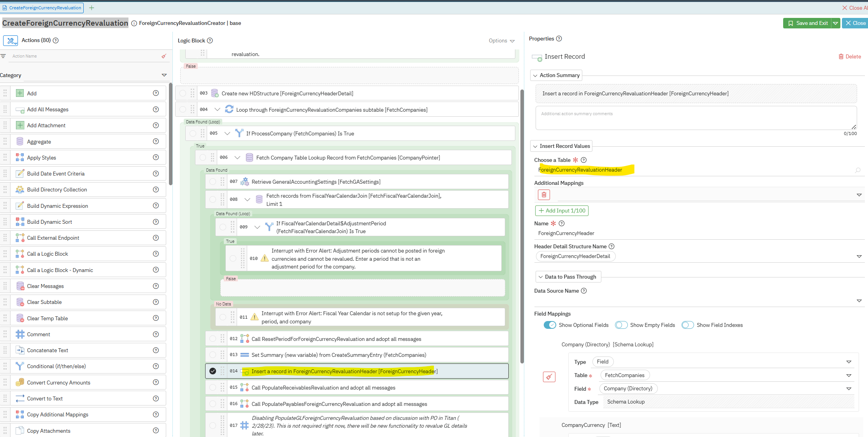868x437 pixels.
Task: Open the Type Field dropdown arrow
Action: 849,362
